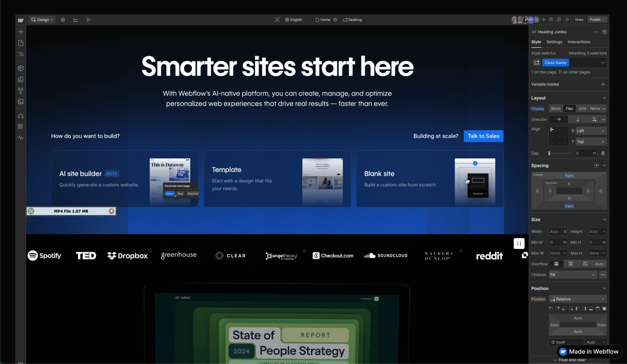Open the CMS database icon
This screenshot has width=627, height=364.
63,20
